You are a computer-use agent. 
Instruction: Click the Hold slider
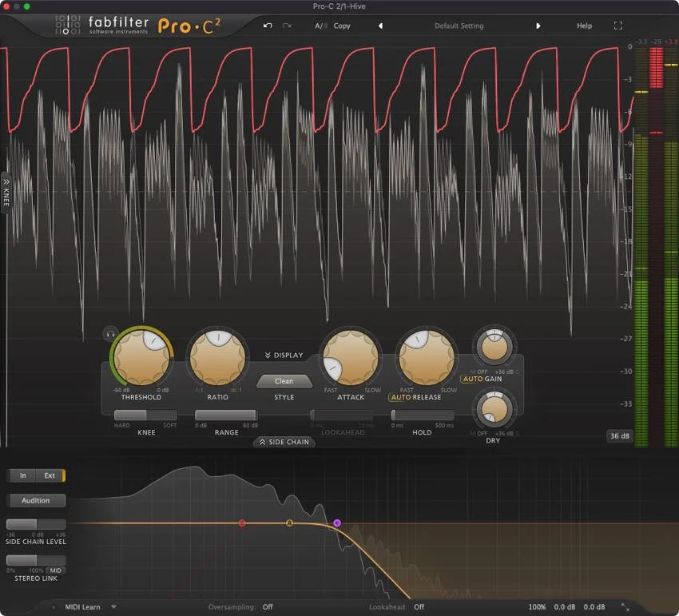(x=423, y=415)
